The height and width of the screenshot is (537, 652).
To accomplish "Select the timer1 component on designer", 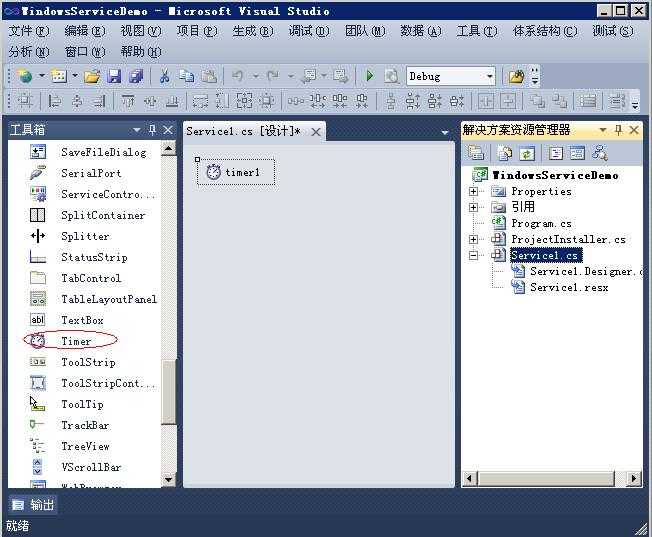I will pyautogui.click(x=236, y=172).
